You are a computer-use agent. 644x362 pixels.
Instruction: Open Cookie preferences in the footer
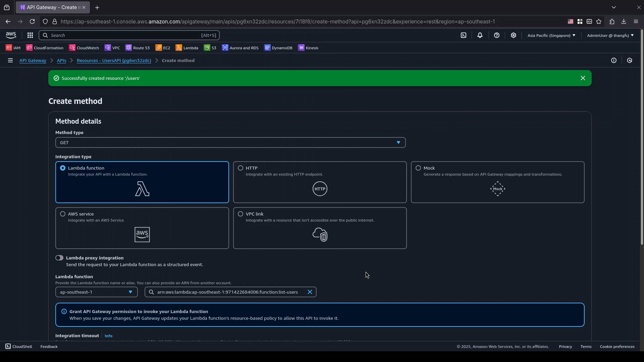click(x=617, y=347)
